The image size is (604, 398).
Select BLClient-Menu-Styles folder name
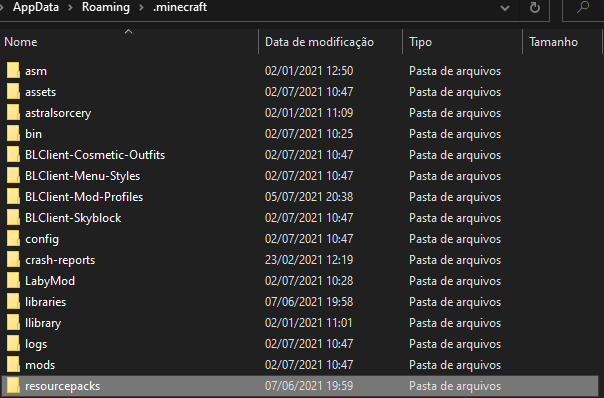82,176
